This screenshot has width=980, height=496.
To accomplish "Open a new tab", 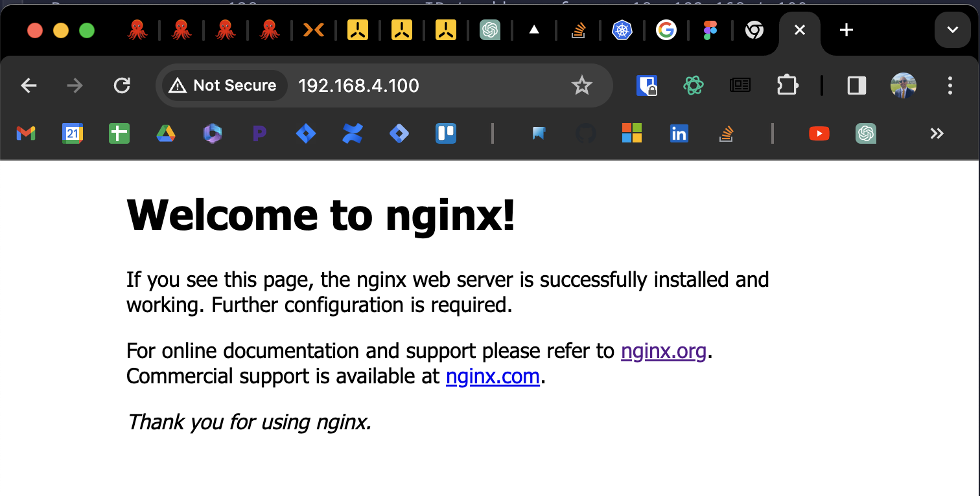I will [x=846, y=30].
